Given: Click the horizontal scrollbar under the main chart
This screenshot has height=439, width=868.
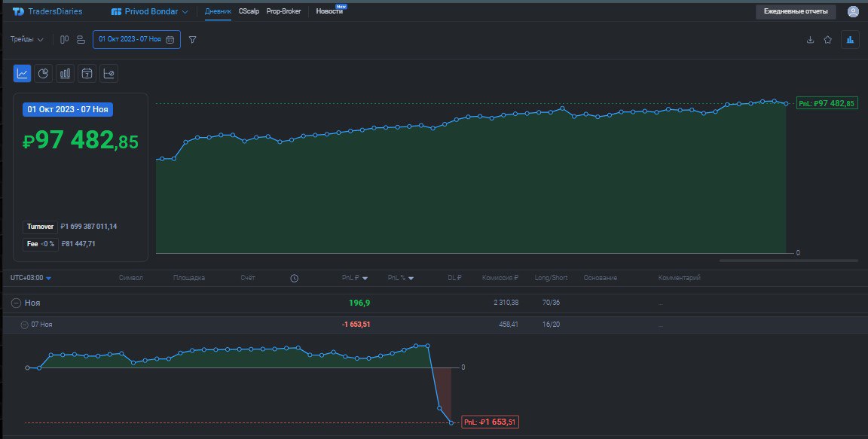Looking at the screenshot, I should coord(788,261).
